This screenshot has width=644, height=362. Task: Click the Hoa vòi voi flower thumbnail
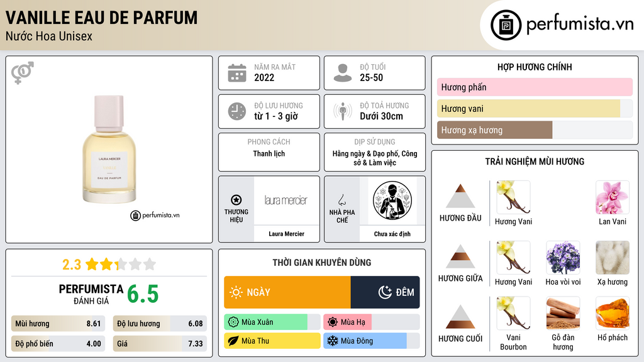(x=563, y=258)
